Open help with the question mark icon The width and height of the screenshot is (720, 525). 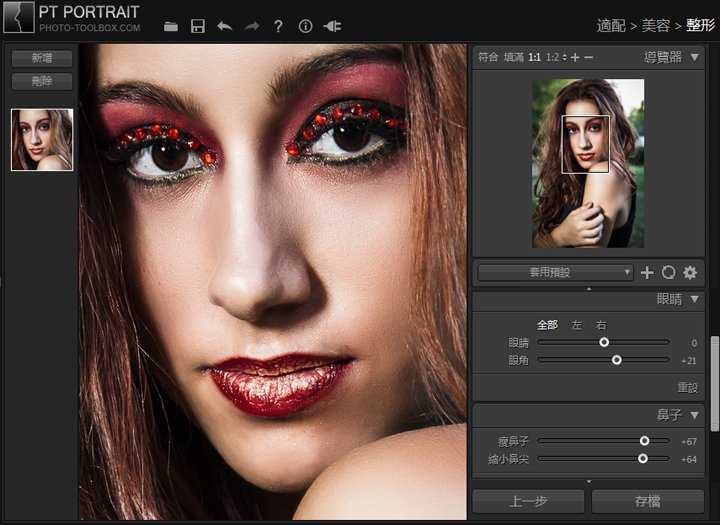pyautogui.click(x=278, y=26)
